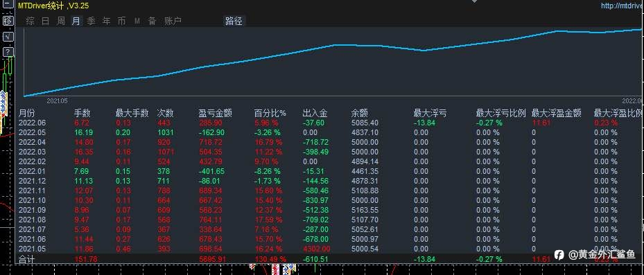Click the 1031 trade count cell
Screen dimensions: 644x275
click(x=166, y=132)
